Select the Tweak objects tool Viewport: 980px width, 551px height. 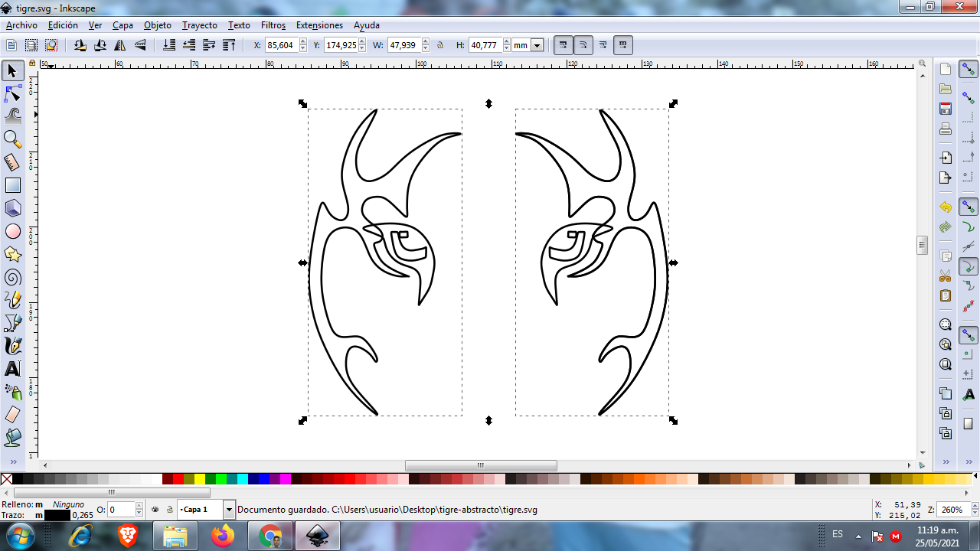[12, 116]
